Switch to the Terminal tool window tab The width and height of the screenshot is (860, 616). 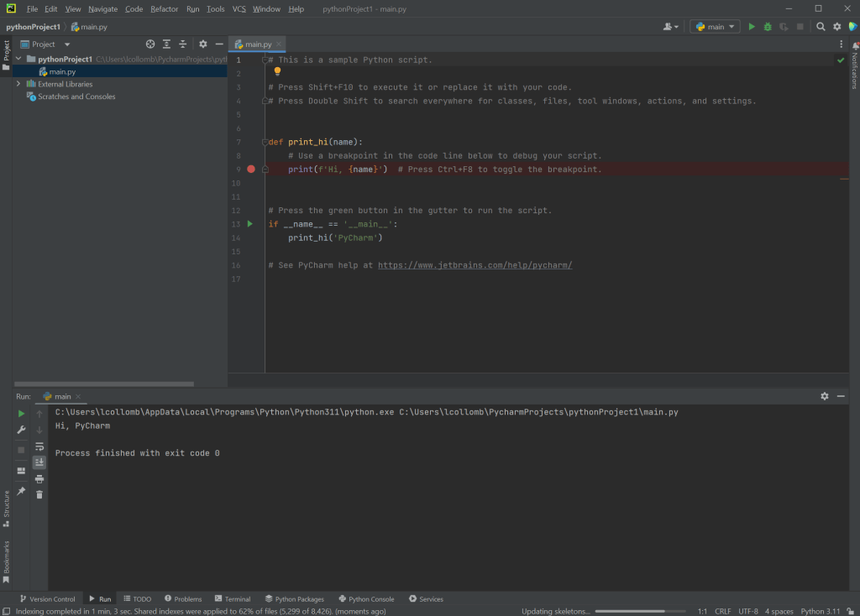point(232,599)
